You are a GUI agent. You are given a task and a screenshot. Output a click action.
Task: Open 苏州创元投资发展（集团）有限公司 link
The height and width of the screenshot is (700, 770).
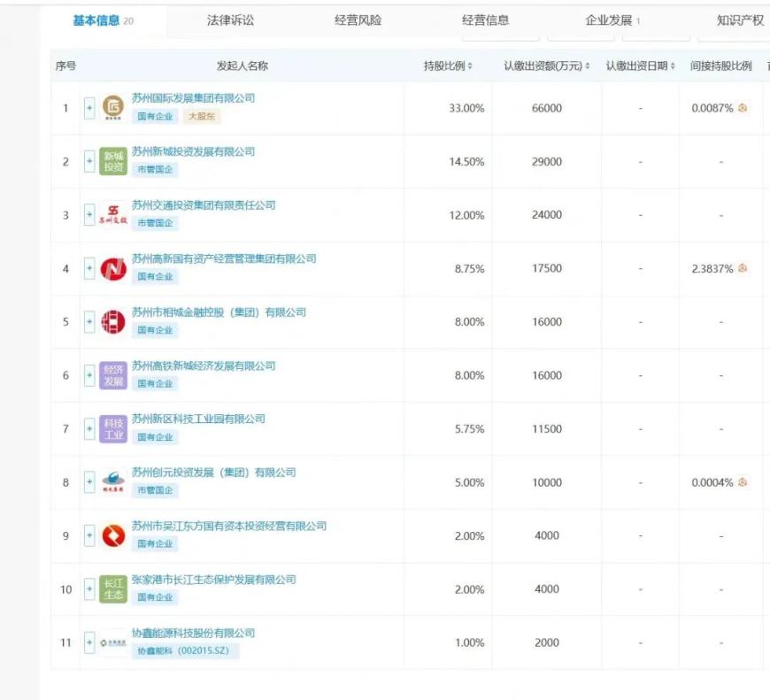213,473
